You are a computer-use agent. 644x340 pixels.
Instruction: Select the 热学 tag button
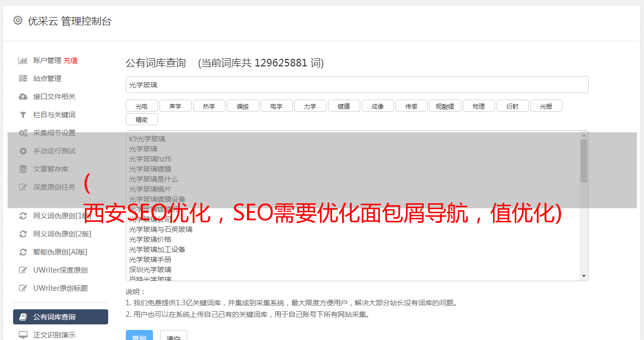209,106
